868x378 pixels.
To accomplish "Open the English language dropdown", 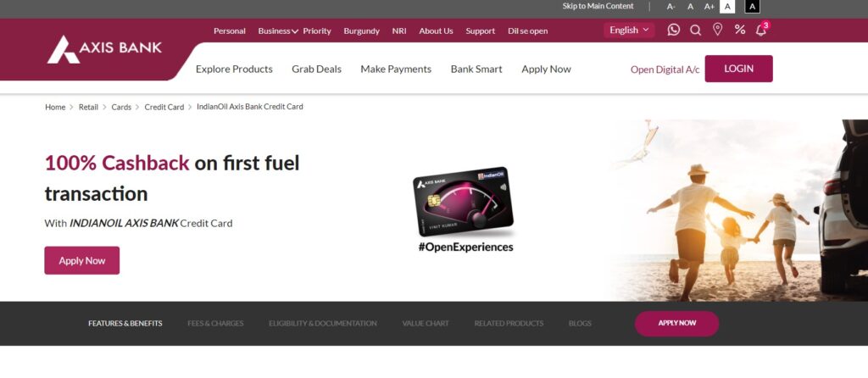I will [629, 31].
